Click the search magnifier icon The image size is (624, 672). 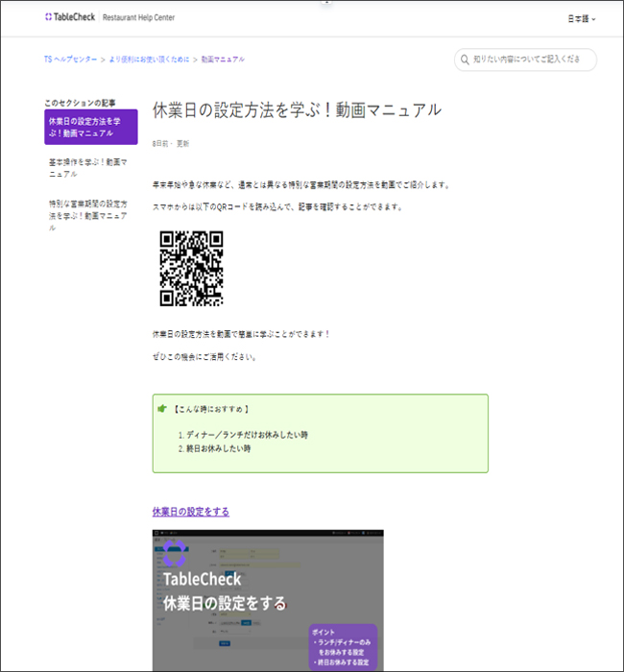click(x=465, y=60)
